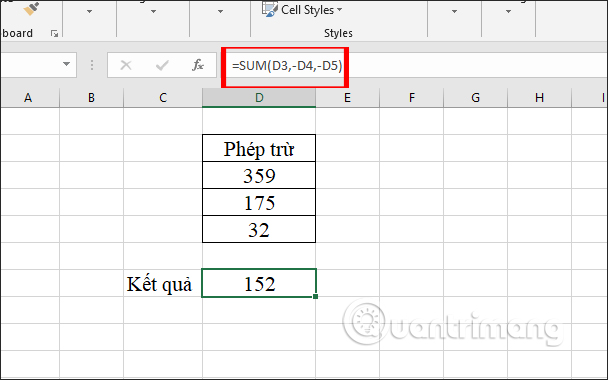Click the Cancel X icon in formula bar

coord(126,65)
